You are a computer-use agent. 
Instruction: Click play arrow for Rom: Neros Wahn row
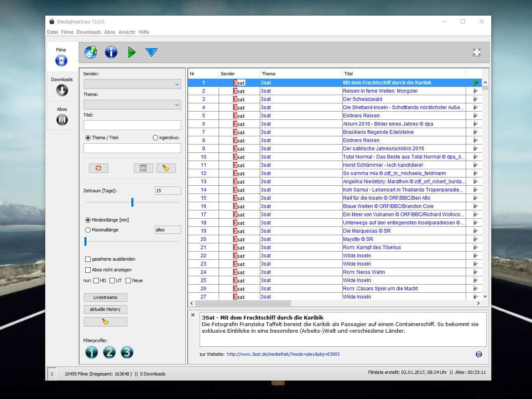tap(476, 272)
